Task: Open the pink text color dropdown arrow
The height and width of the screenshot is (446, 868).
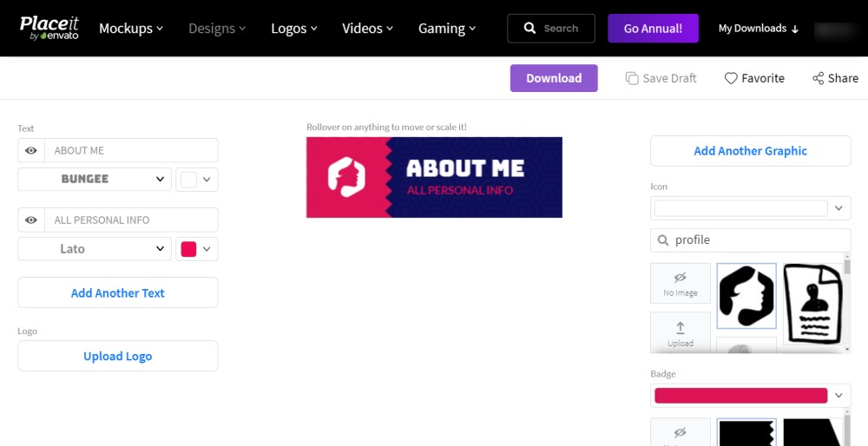Action: click(x=207, y=249)
